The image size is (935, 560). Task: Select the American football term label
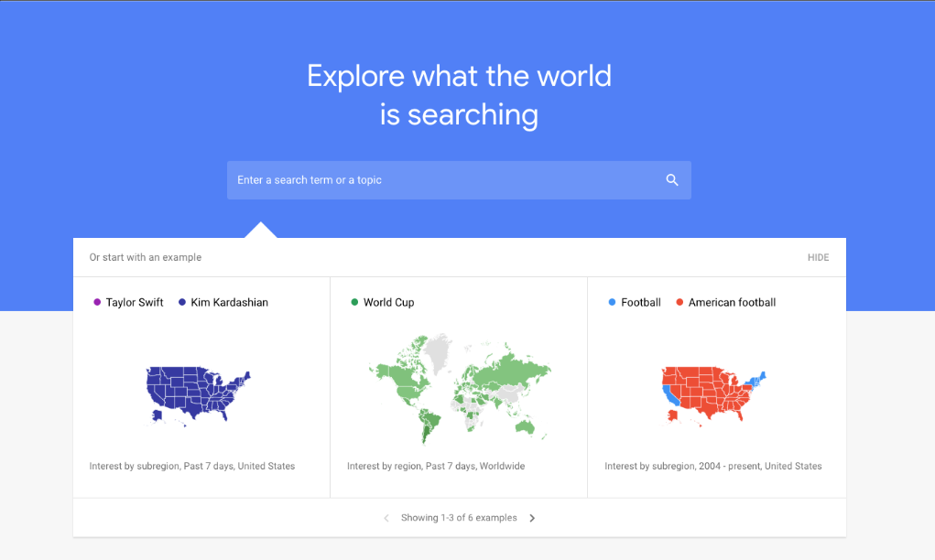(x=732, y=303)
